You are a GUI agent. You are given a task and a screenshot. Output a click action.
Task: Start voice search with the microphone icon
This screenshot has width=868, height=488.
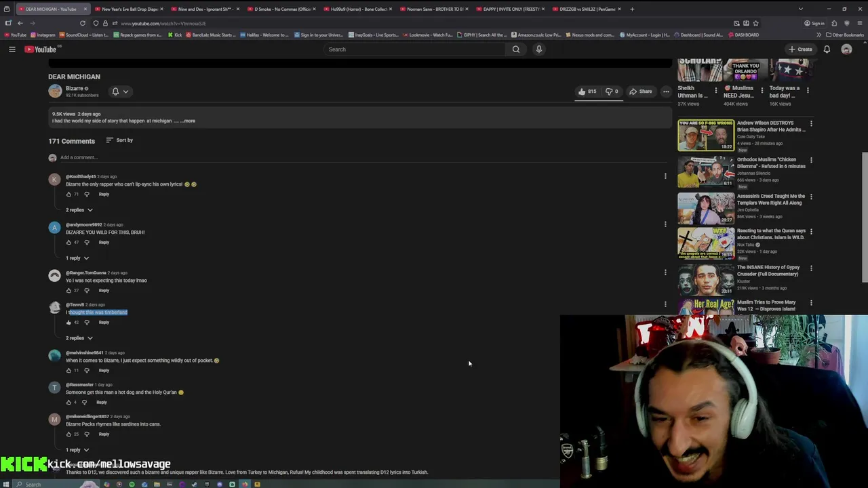[539, 49]
